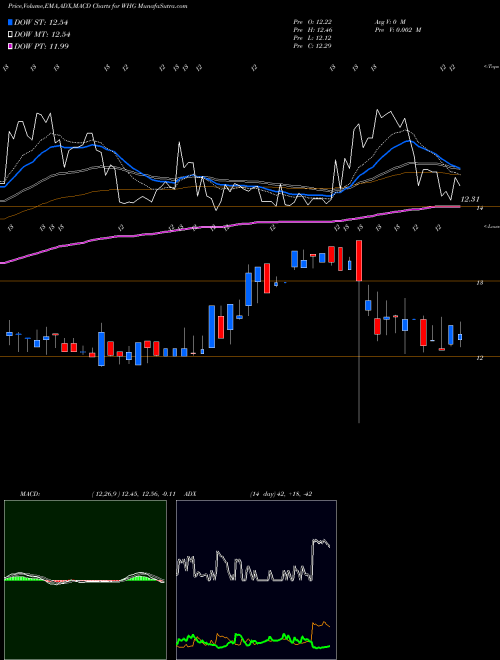This screenshot has width=500, height=660.
Task: Click the MACD parameters '(12,26,9) 12.45, 12.56, -0.11'
Action: [x=133, y=494]
